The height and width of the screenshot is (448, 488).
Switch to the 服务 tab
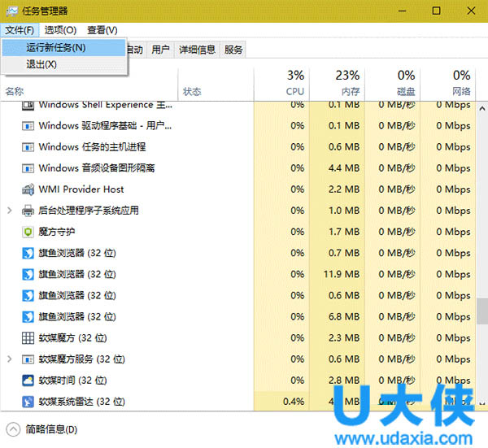(233, 50)
